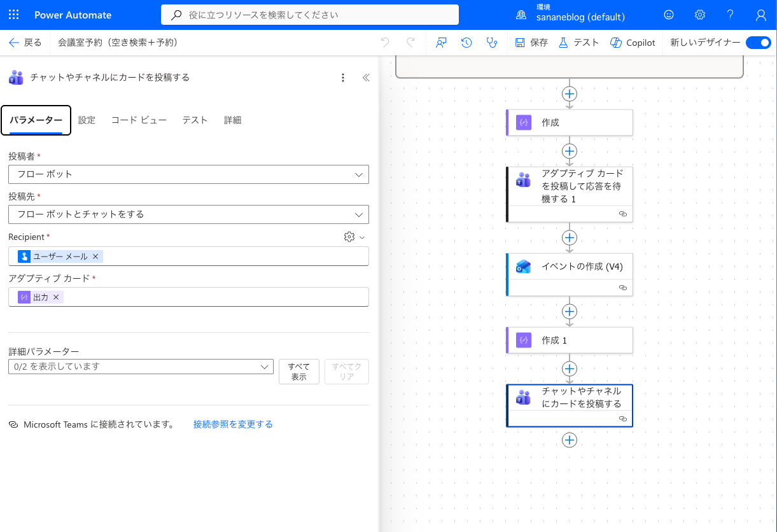Remove the 出力 token
777x532 pixels.
point(56,297)
